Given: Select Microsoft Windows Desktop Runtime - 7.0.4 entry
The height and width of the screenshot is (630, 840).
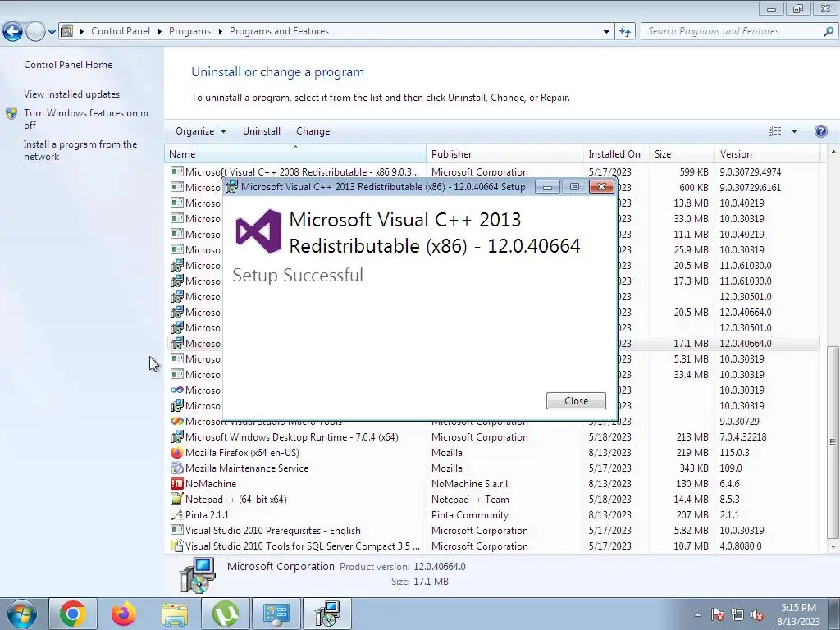Looking at the screenshot, I should tap(494, 437).
